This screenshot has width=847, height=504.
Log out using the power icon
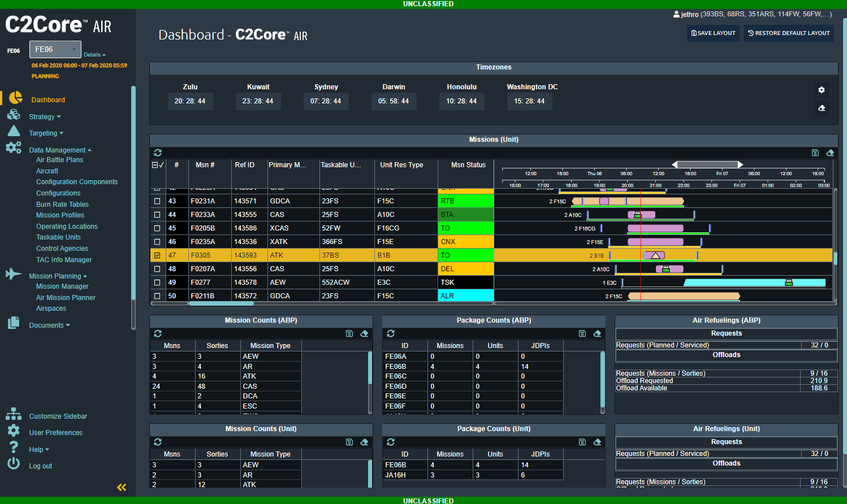point(14,466)
